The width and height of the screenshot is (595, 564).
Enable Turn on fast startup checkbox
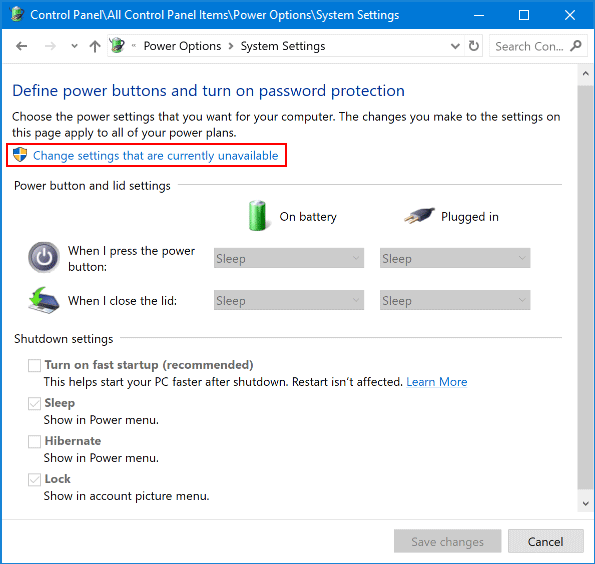tap(34, 365)
